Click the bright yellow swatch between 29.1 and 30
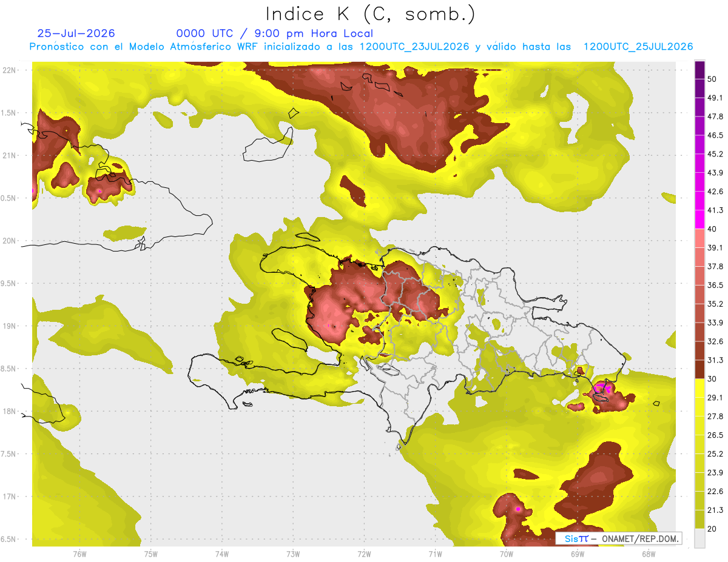 (699, 388)
